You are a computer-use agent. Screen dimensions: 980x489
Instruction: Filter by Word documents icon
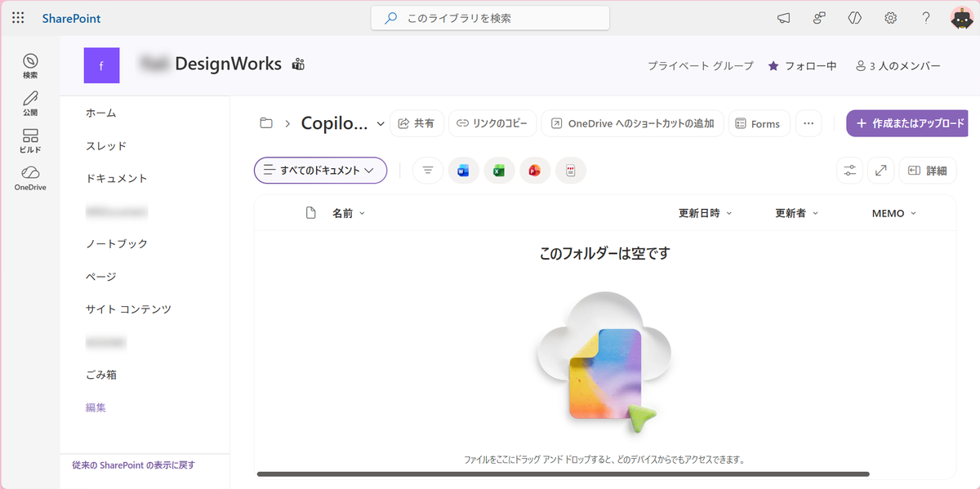[x=463, y=171]
